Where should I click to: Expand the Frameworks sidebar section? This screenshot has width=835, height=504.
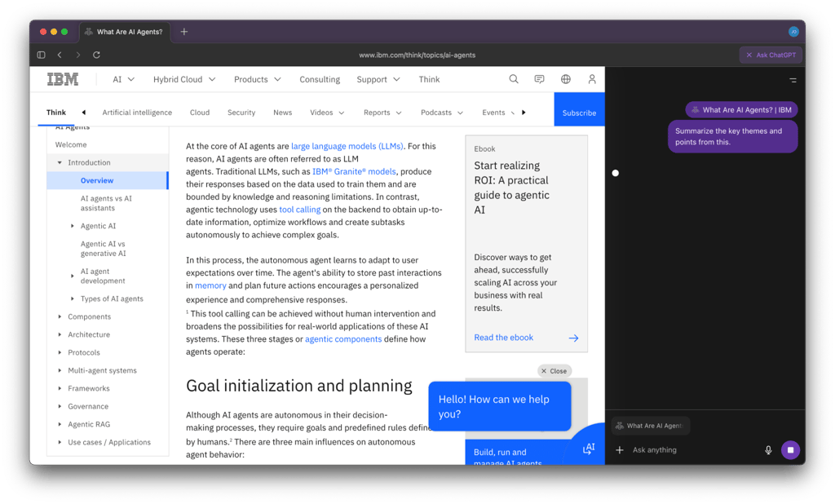[x=60, y=388]
